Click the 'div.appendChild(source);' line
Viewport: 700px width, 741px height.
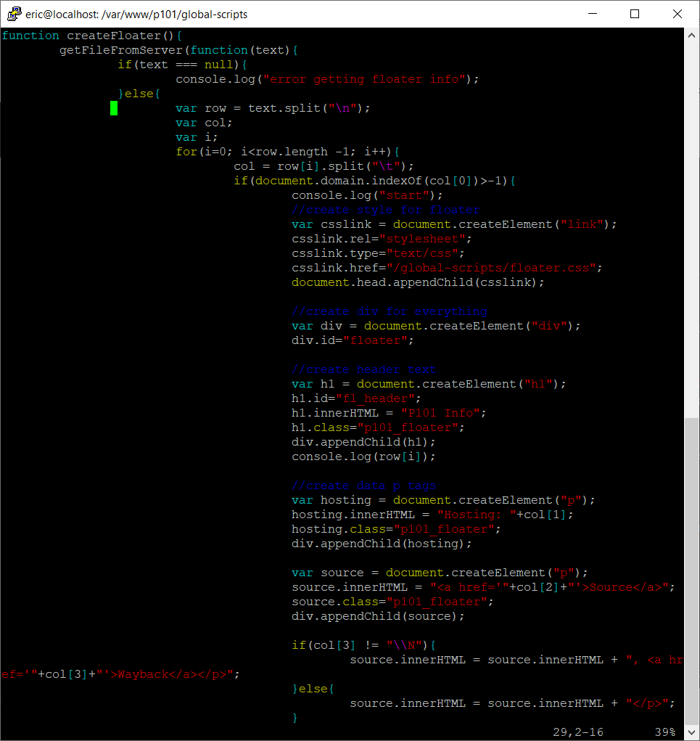coord(378,616)
